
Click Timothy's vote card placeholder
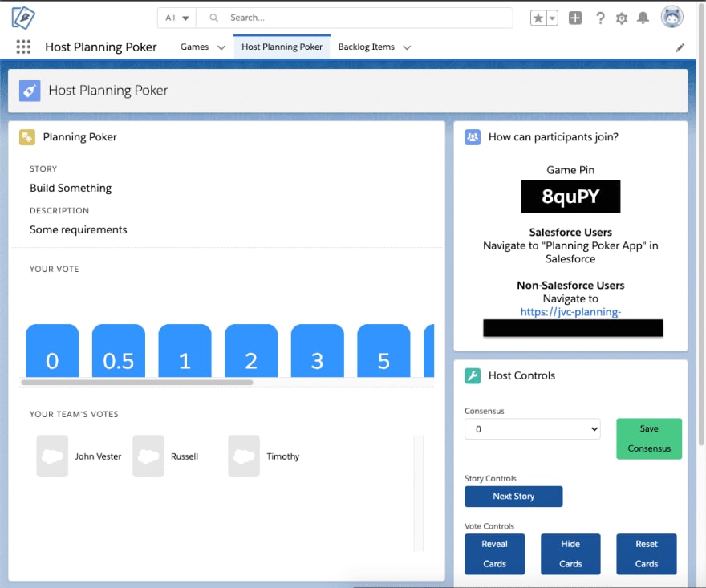click(244, 456)
